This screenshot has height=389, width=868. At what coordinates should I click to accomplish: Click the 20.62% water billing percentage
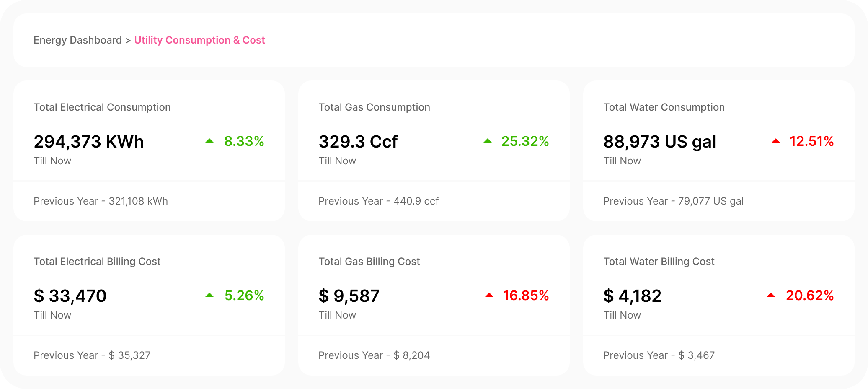click(809, 296)
